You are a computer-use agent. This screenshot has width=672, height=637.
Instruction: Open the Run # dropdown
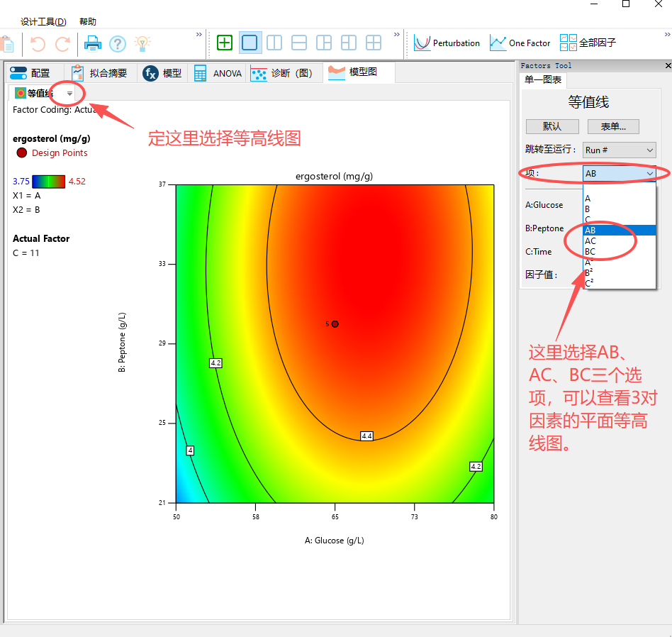pyautogui.click(x=618, y=150)
